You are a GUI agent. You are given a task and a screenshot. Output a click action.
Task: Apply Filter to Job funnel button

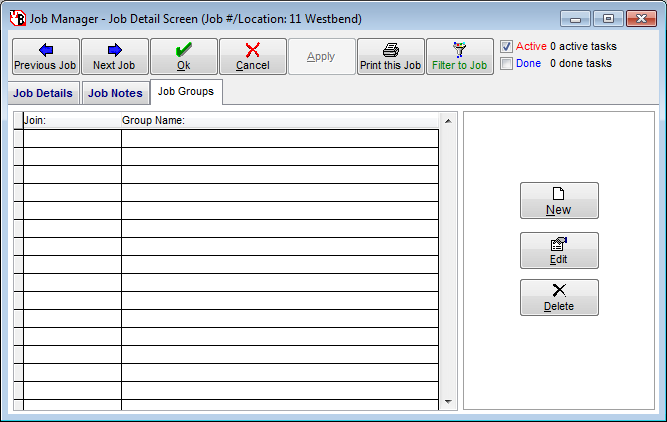pyautogui.click(x=459, y=56)
